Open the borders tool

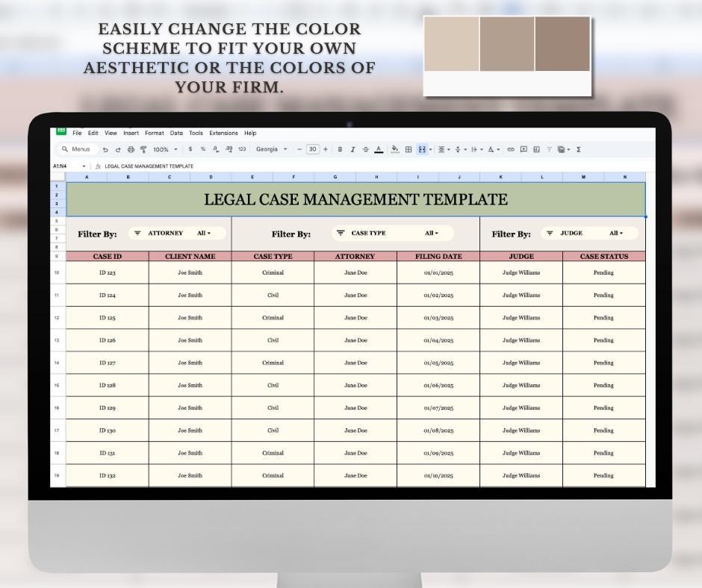(x=409, y=149)
